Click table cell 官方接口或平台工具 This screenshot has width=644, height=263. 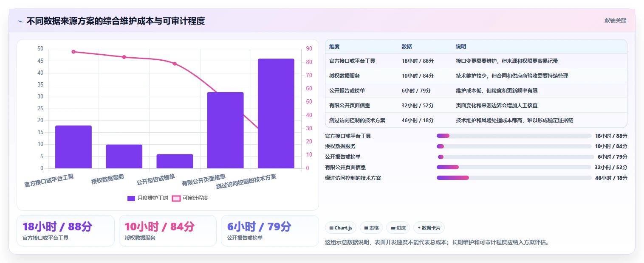click(x=352, y=61)
